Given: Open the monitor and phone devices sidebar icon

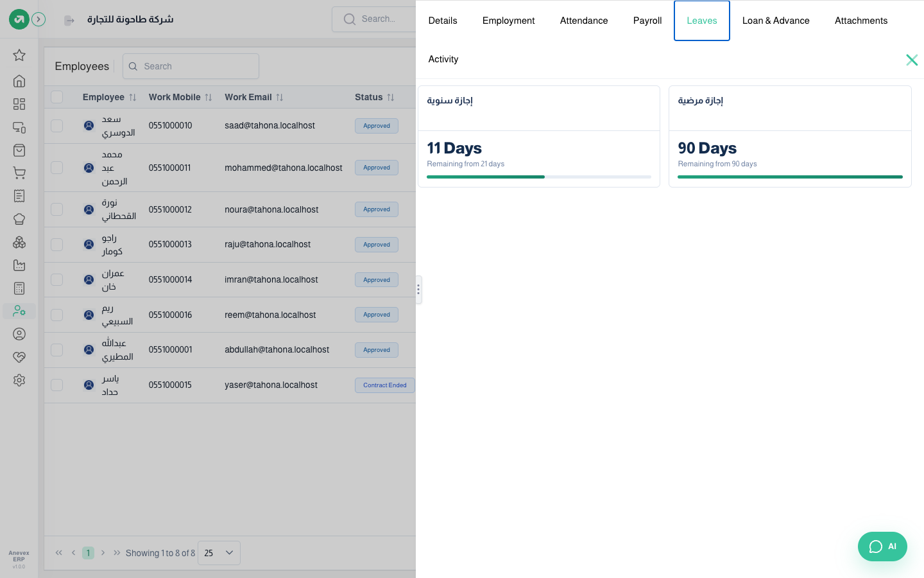Looking at the screenshot, I should click(x=19, y=127).
